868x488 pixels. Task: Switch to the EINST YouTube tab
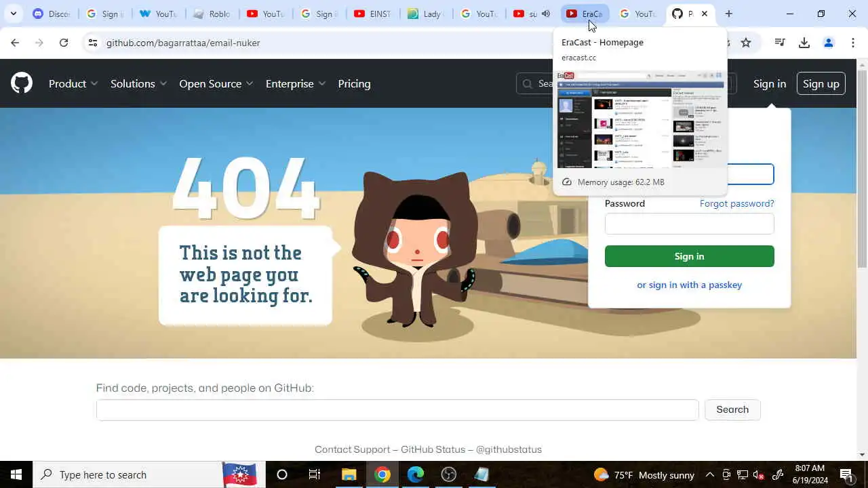(372, 14)
